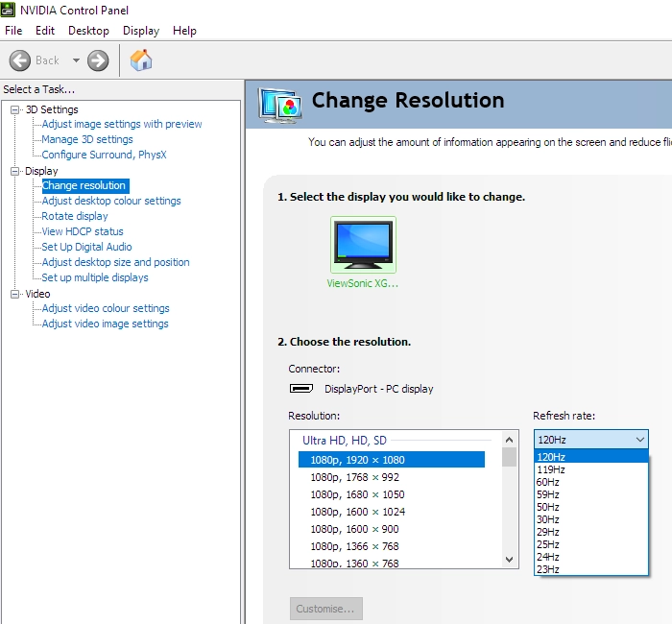Select 1080p, 1920 × 1080 resolution
The width and height of the screenshot is (672, 624).
click(x=392, y=460)
